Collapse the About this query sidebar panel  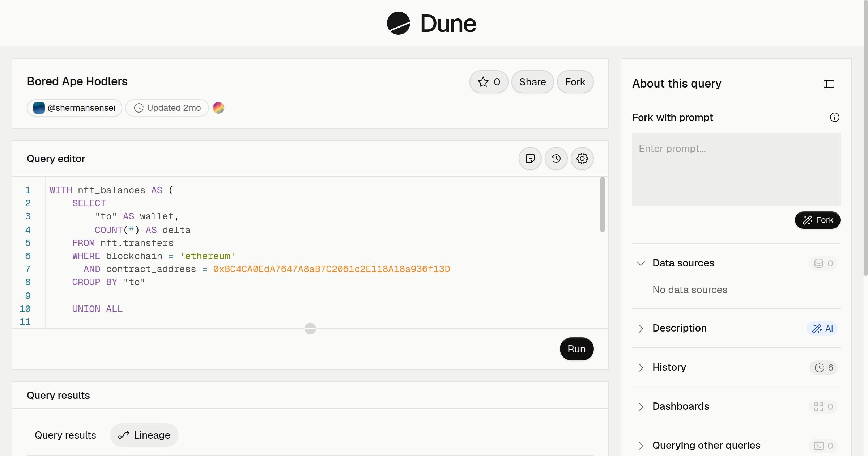click(x=829, y=84)
